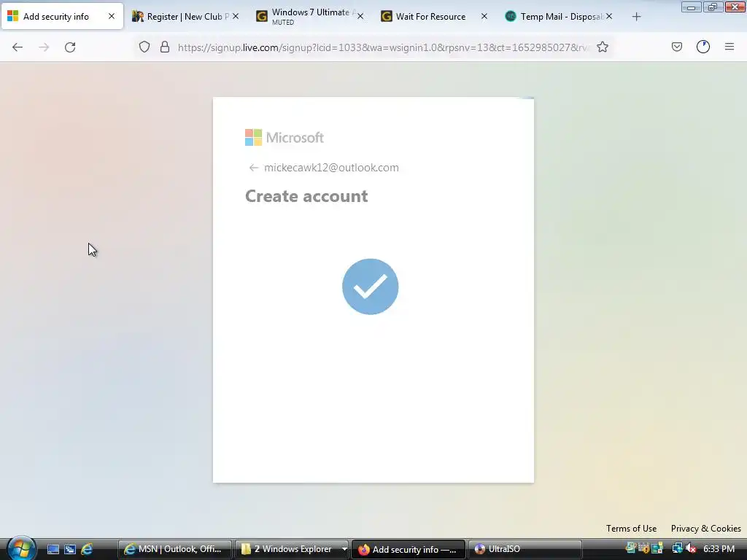The height and width of the screenshot is (560, 747).
Task: Open Firefox hamburger application menu
Action: click(729, 47)
